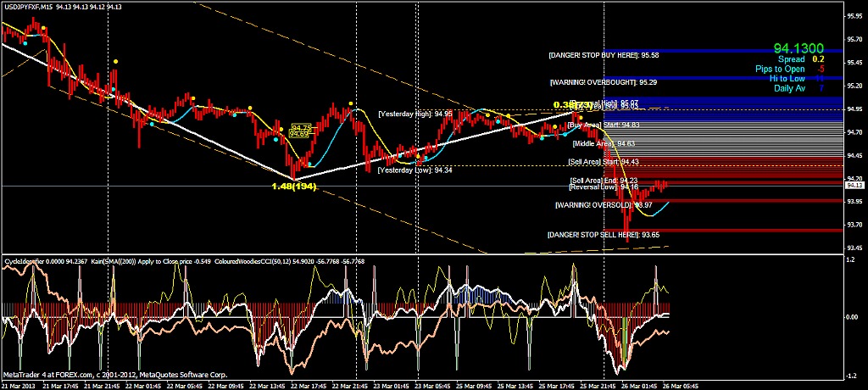Click the 22 Mar 05:45 time label

point(184,386)
